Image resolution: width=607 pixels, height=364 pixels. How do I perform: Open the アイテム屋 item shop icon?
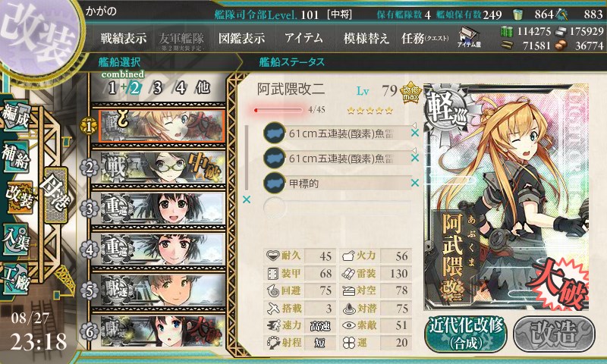click(469, 37)
